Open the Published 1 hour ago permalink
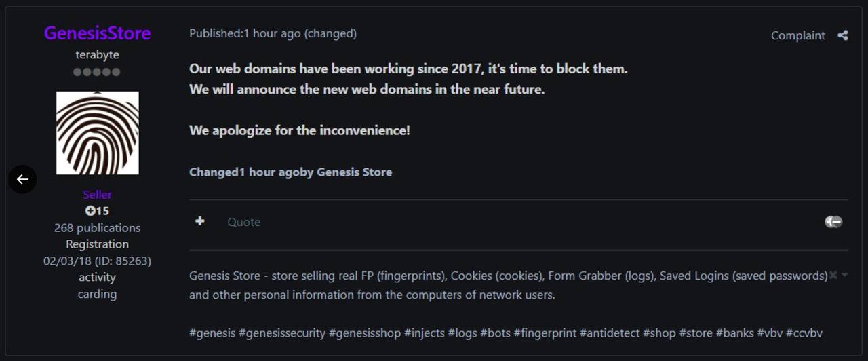 245,33
